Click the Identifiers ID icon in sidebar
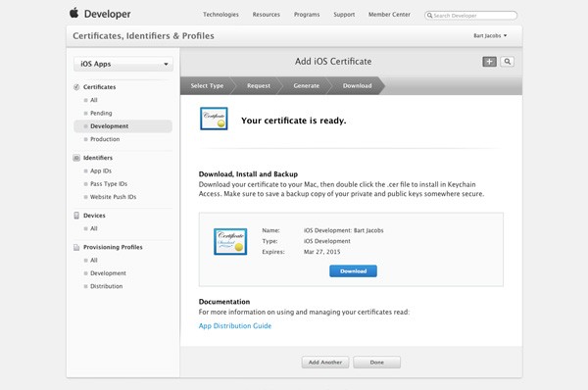Screen dimensions: 588x390 (76, 158)
